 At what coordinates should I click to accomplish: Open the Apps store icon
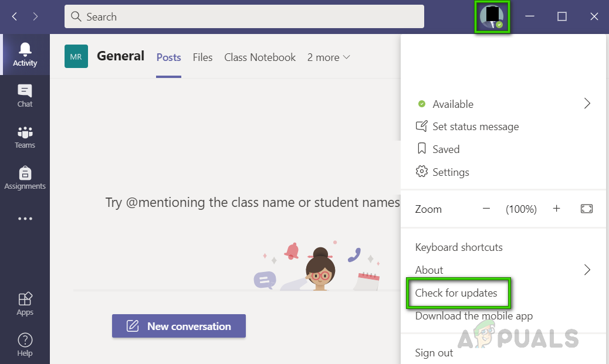25,304
